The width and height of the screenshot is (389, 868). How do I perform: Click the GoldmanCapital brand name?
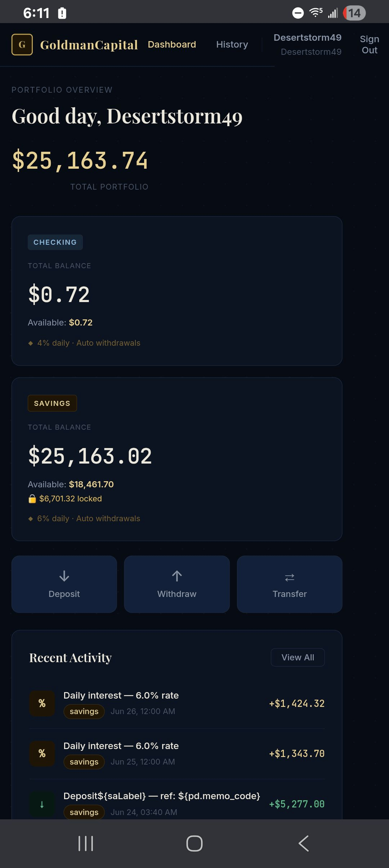tap(89, 45)
